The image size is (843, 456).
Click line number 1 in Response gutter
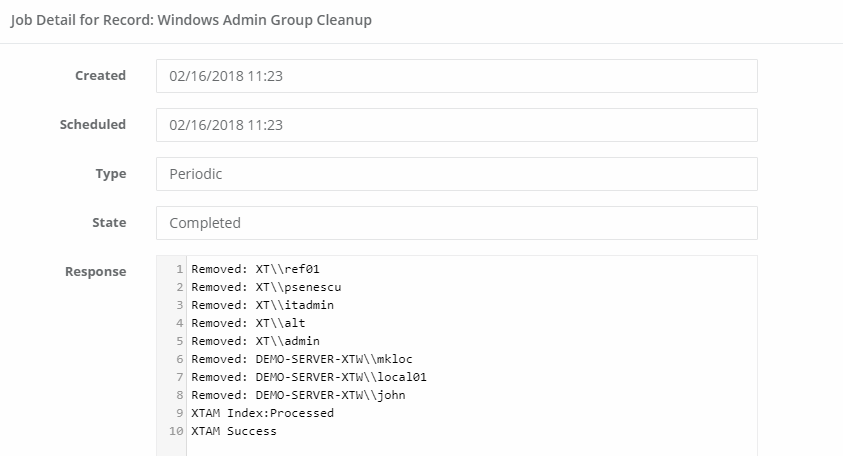click(x=179, y=269)
